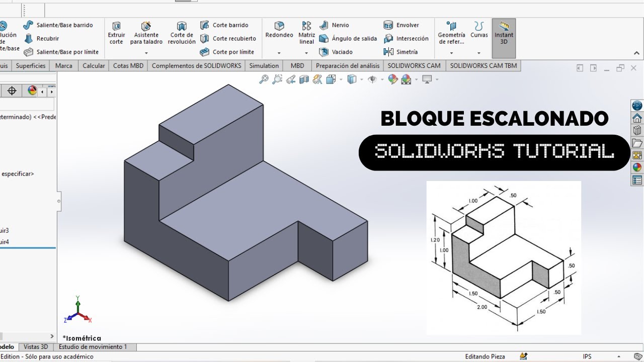Viewport: 644px width, 362px height.
Task: Switch to the Superficies tab
Action: [x=31, y=65]
